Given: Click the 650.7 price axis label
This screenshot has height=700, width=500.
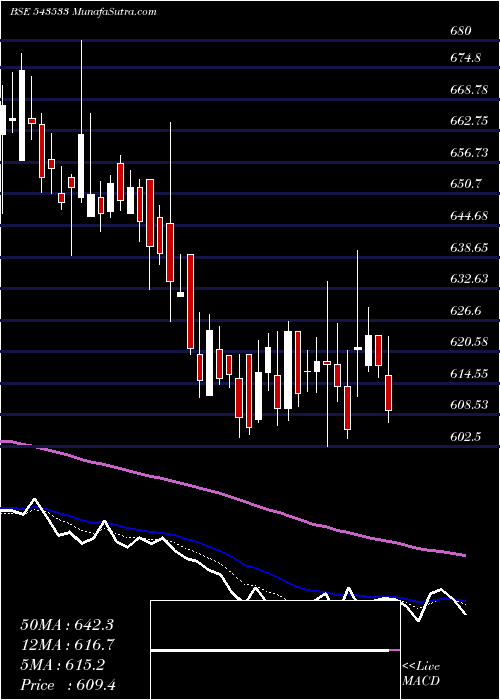Looking at the screenshot, I should [468, 184].
